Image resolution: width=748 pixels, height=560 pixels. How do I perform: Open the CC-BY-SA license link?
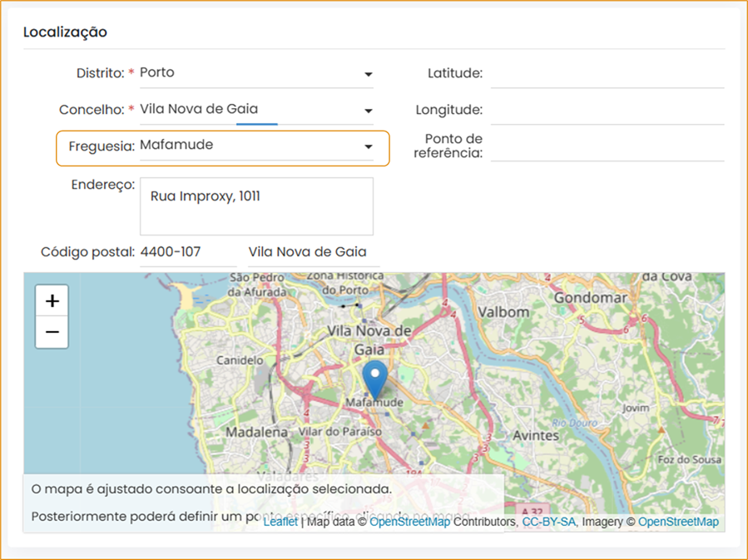pos(548,522)
